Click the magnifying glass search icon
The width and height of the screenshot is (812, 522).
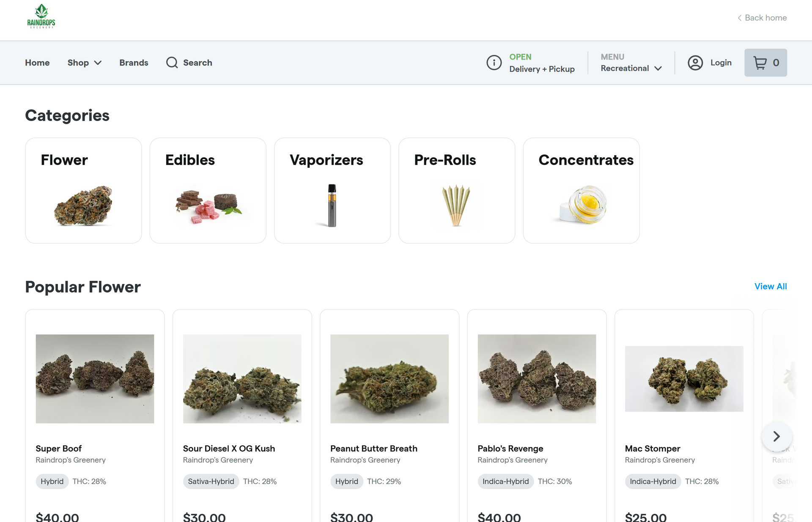tap(172, 63)
